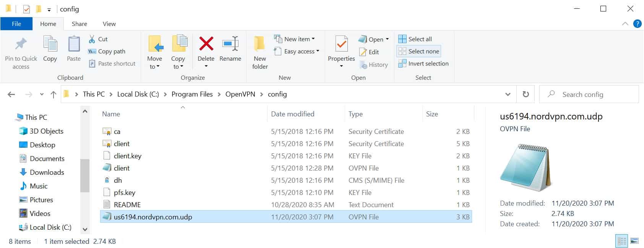
Task: Sort by the Type column header
Action: [x=383, y=114]
